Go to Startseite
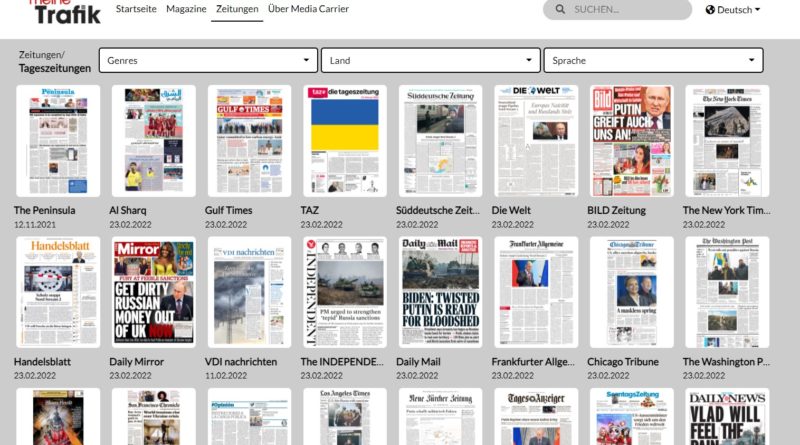Viewport: 800px width, 445px height. click(136, 9)
